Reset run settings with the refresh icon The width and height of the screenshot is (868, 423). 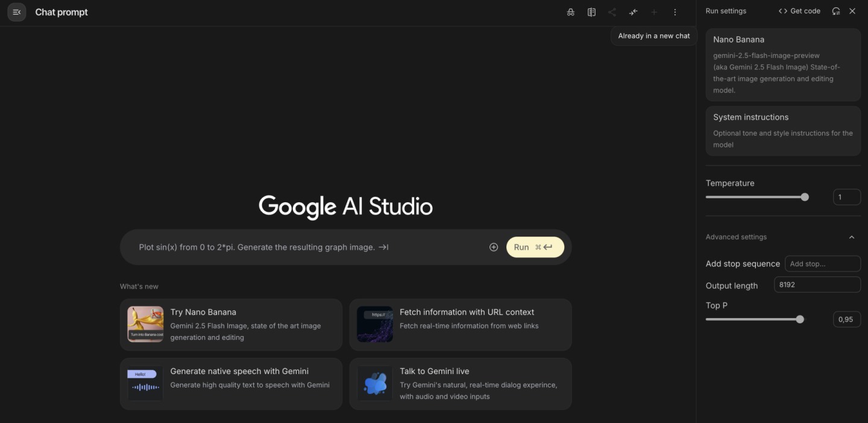point(836,11)
